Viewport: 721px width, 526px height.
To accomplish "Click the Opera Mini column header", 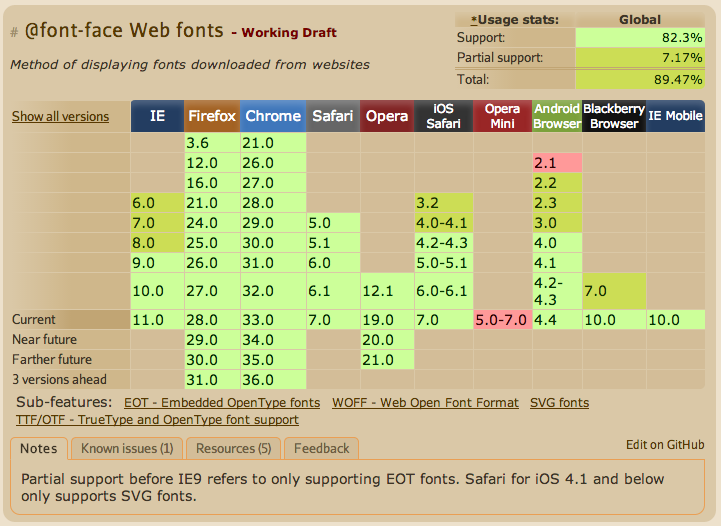I will (502, 116).
